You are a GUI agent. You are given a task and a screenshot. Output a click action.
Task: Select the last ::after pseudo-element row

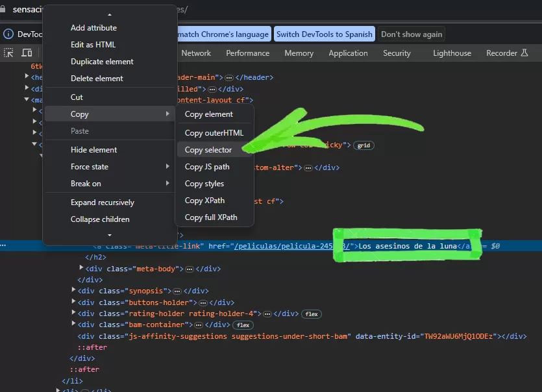(x=84, y=369)
